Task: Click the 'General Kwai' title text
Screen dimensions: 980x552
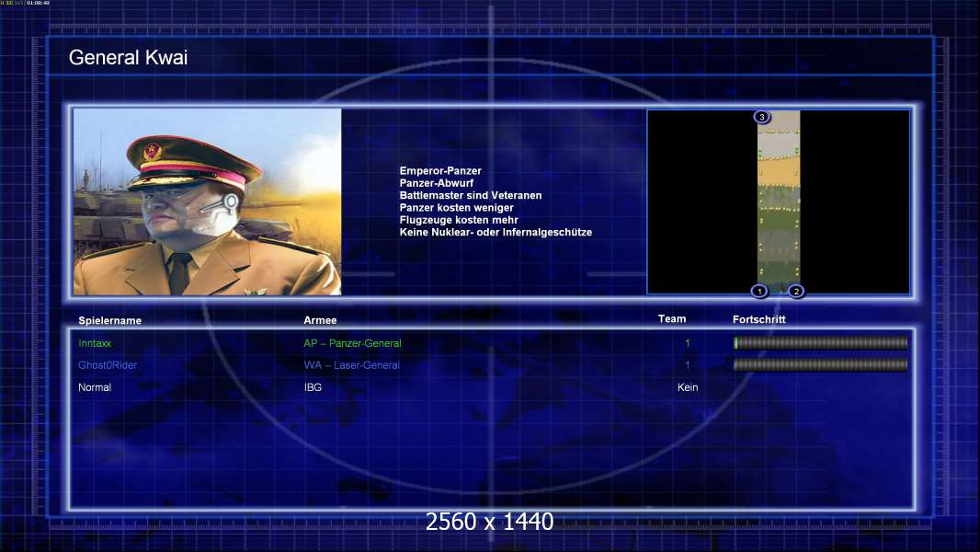Action: pos(128,58)
